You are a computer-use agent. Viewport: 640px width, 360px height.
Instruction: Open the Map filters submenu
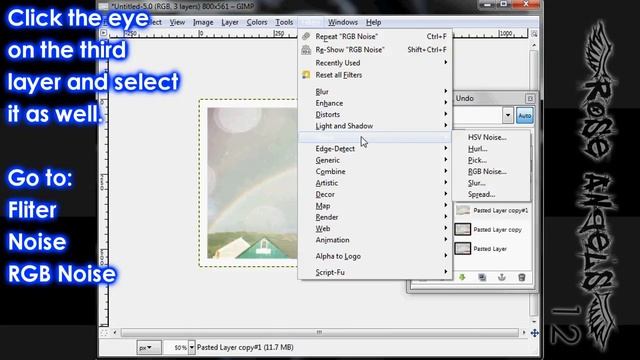coord(376,206)
